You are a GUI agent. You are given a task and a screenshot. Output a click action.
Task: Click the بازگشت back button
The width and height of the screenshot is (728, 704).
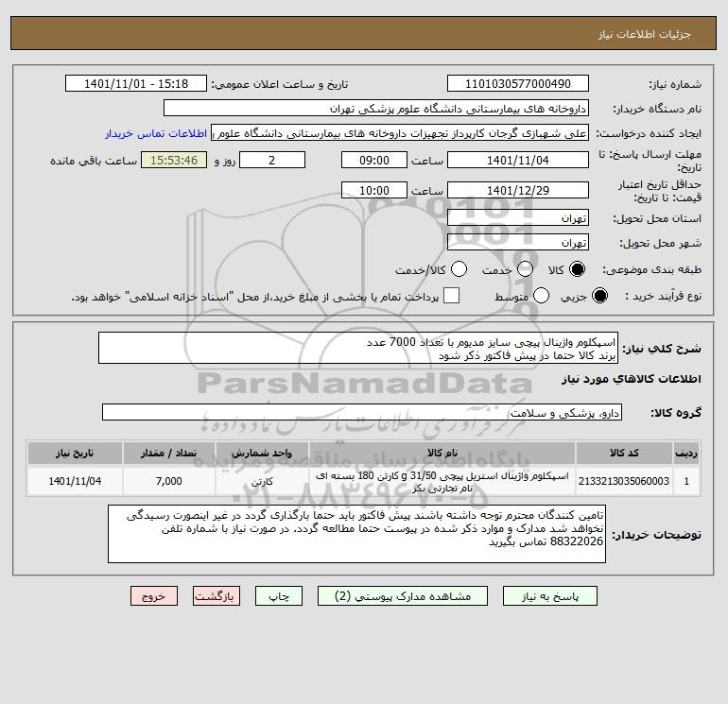coord(217,596)
